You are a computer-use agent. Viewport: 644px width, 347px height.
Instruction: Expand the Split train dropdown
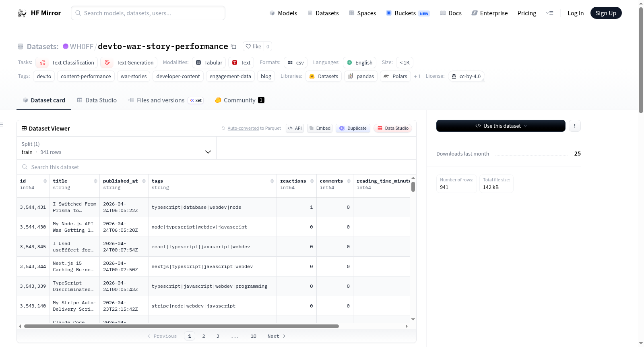pyautogui.click(x=116, y=148)
